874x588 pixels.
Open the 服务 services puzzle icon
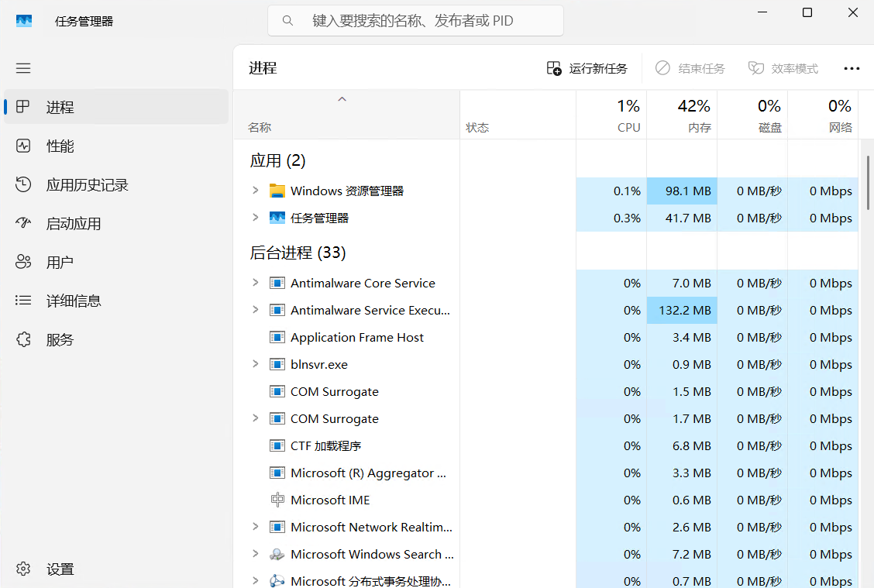(23, 339)
